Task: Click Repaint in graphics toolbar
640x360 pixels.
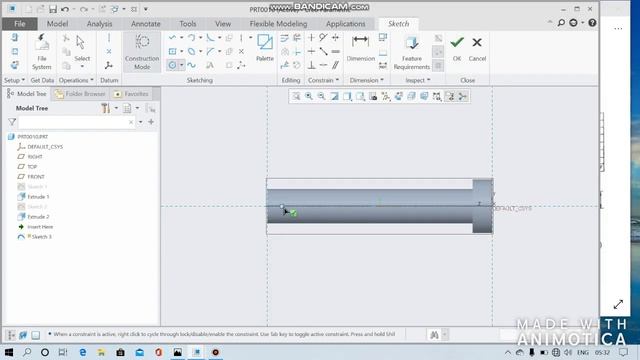Action: pyautogui.click(x=334, y=96)
